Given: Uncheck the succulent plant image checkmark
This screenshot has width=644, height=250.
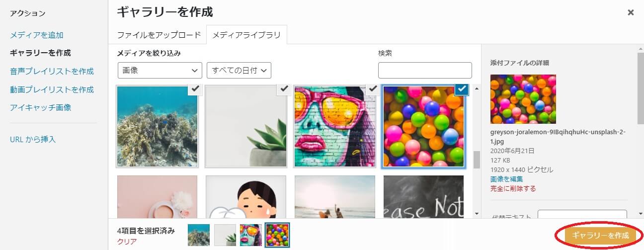Looking at the screenshot, I should (284, 89).
